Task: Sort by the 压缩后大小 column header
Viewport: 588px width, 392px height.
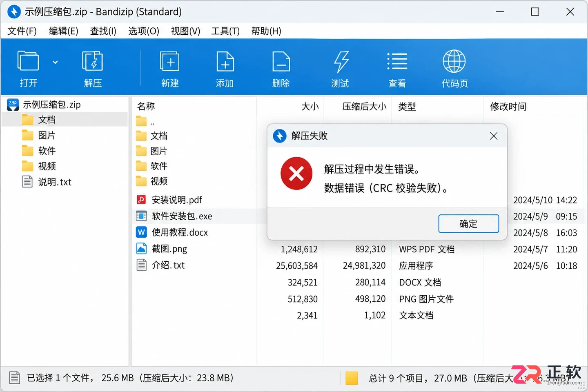Action: click(x=364, y=107)
